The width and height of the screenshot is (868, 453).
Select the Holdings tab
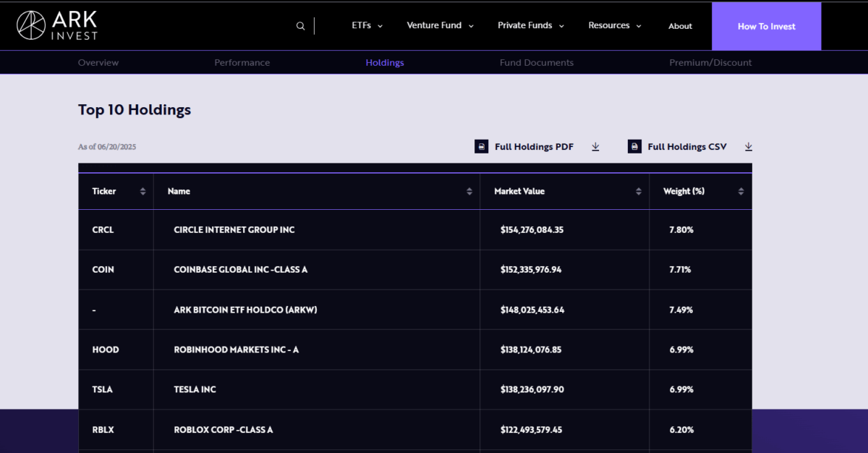(x=385, y=63)
